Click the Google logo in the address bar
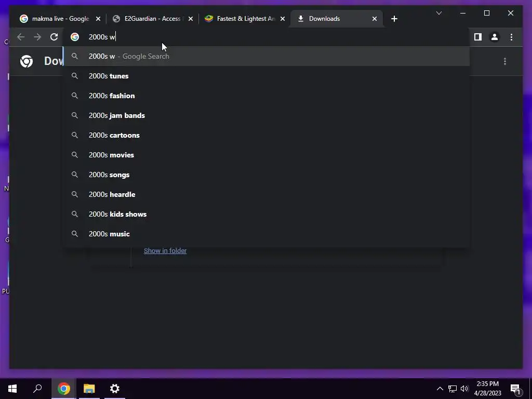Image resolution: width=532 pixels, height=399 pixels. pos(75,37)
